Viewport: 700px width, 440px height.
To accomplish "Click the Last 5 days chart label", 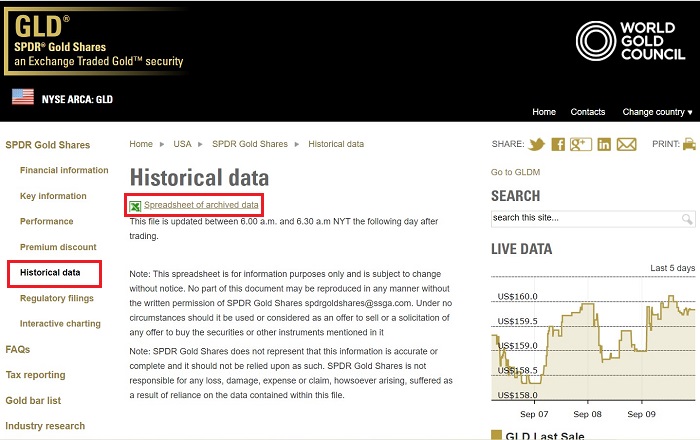I will pyautogui.click(x=672, y=268).
